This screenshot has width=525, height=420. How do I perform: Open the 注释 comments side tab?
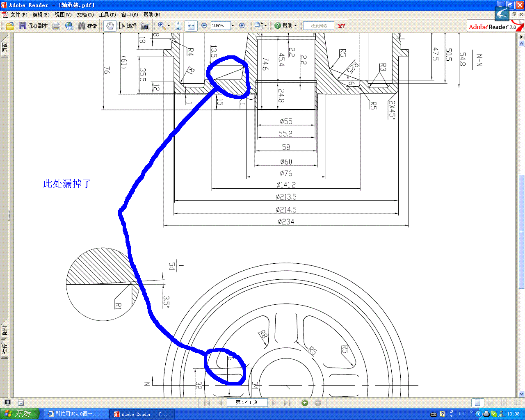5,349
